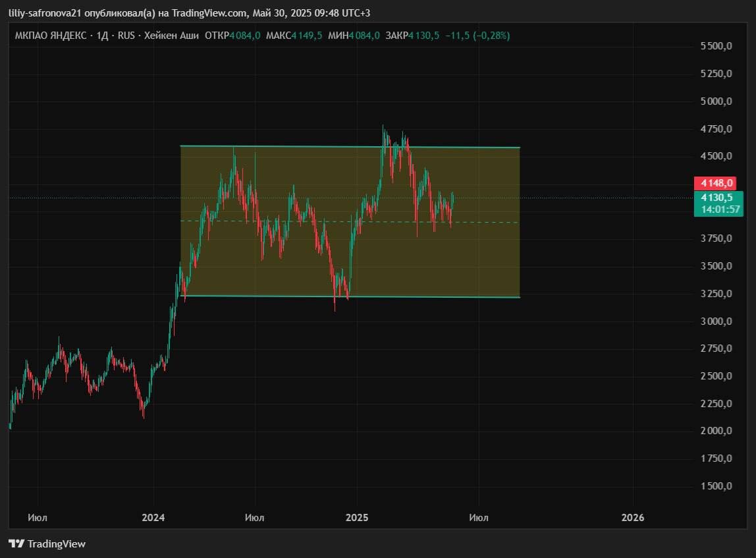This screenshot has width=756, height=558.
Task: Click the 5 500,0 price axis label
Action: pyautogui.click(x=716, y=46)
